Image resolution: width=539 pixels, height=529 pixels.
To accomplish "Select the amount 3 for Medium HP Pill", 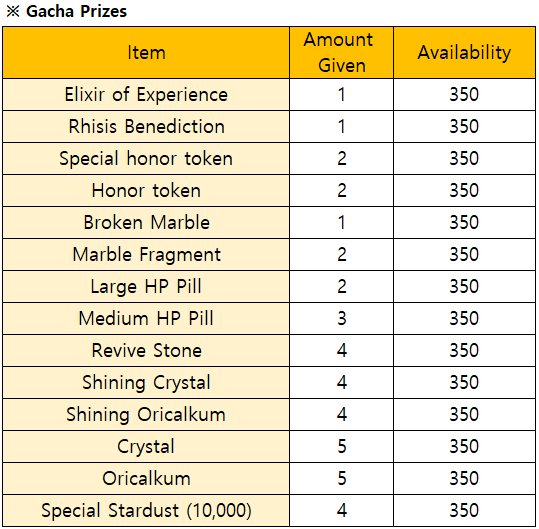I will 341,318.
